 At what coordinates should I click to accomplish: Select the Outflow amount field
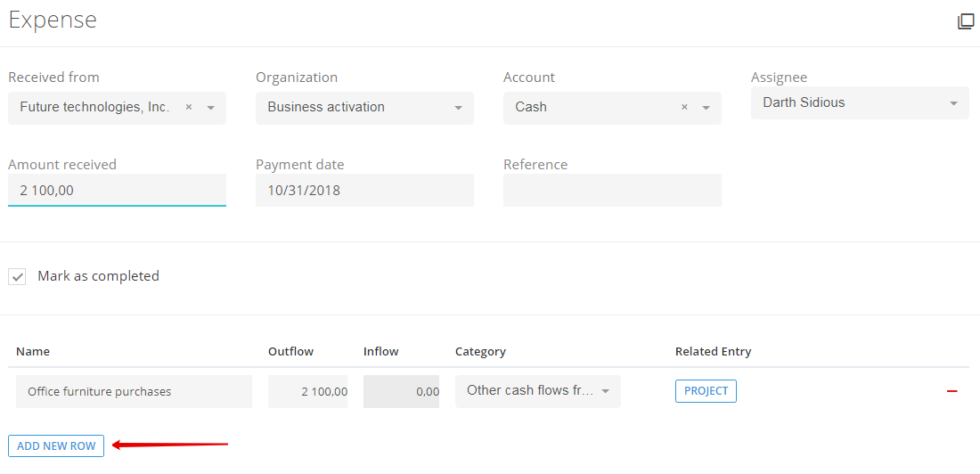[307, 391]
